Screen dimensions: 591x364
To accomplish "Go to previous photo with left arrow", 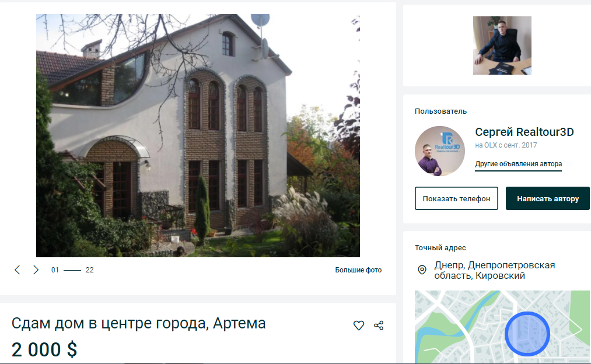I will pyautogui.click(x=17, y=270).
